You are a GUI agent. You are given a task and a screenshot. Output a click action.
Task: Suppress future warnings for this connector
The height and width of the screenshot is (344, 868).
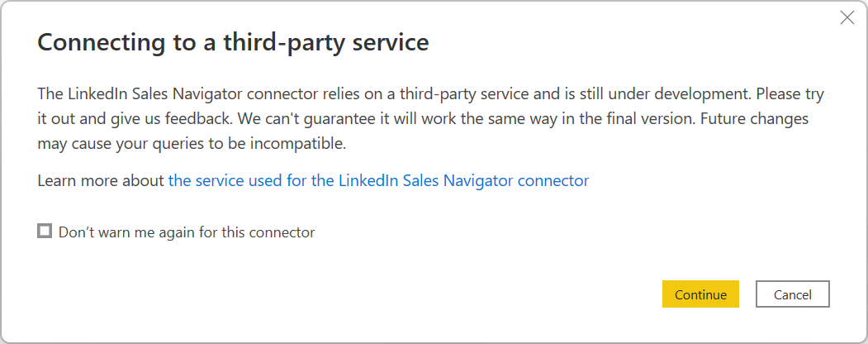pyautogui.click(x=45, y=232)
